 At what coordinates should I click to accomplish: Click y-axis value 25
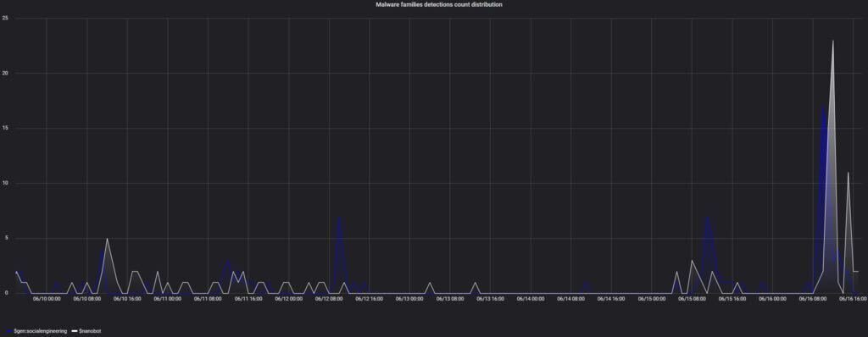(x=5, y=19)
